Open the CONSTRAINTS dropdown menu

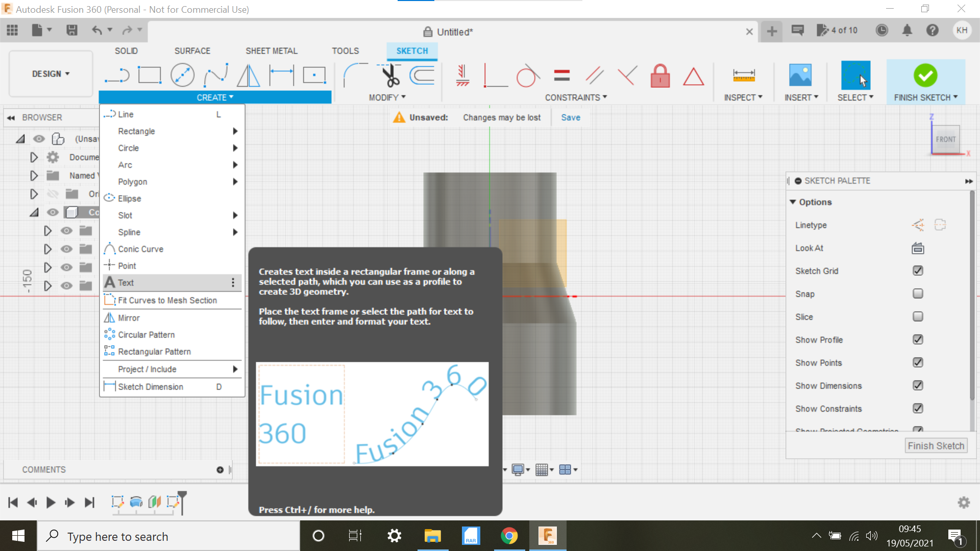(x=576, y=97)
